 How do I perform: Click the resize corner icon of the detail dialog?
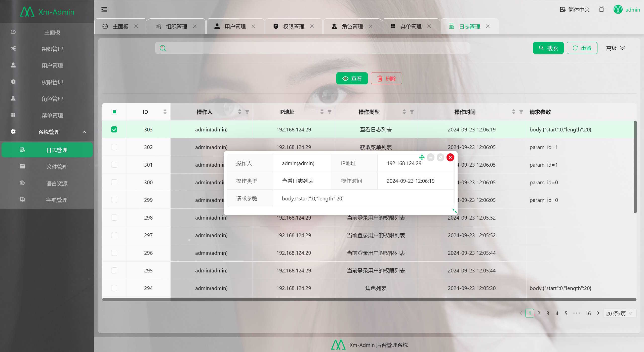click(x=454, y=211)
